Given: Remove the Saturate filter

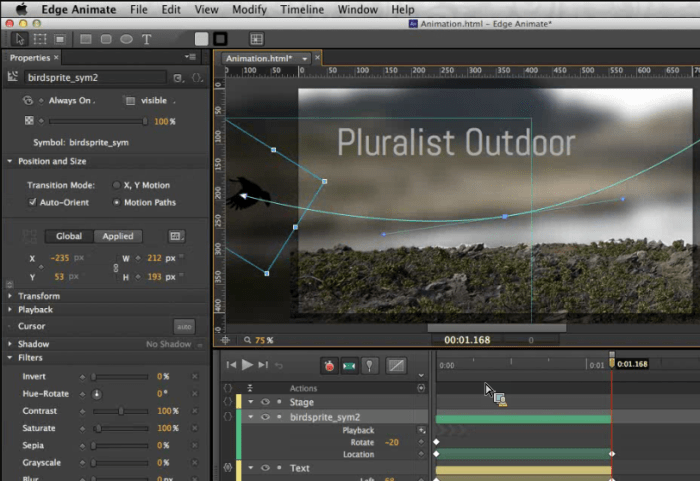Looking at the screenshot, I should 195,428.
